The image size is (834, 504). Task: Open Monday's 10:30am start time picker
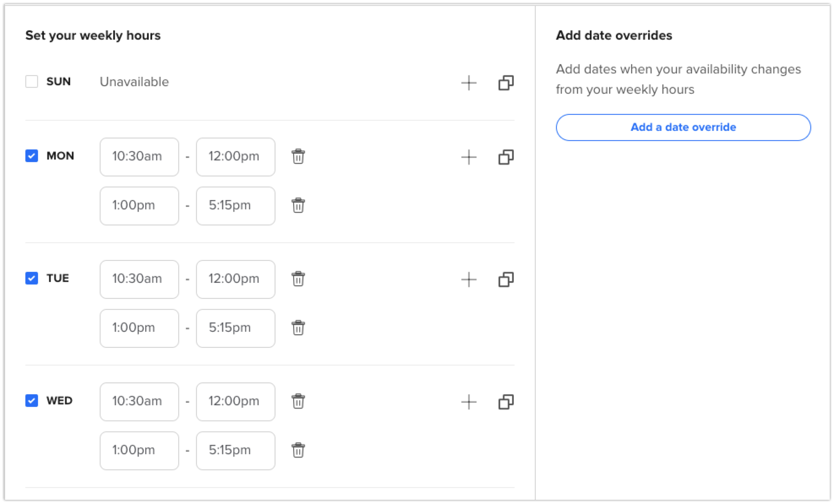click(x=139, y=157)
